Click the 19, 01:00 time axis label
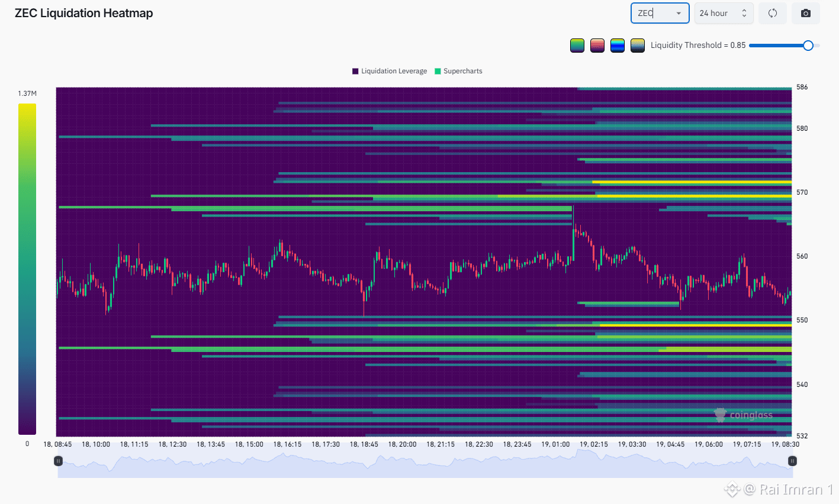 tap(555, 444)
